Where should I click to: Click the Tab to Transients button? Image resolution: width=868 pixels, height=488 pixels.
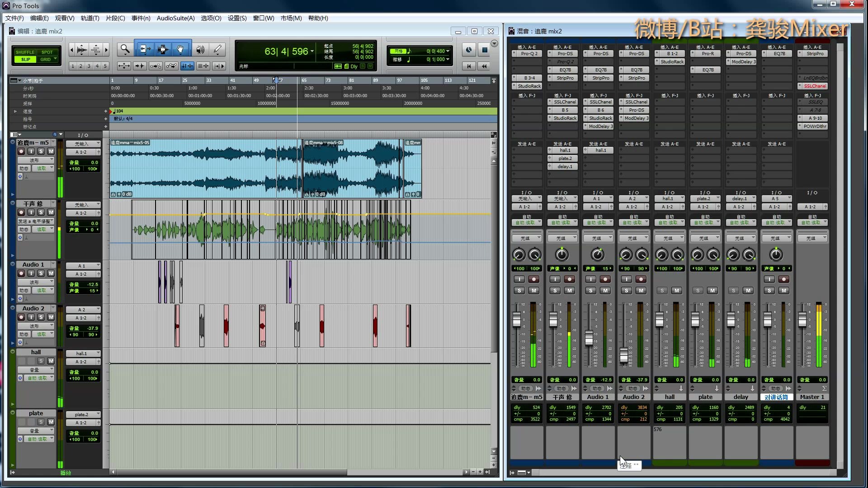pos(140,66)
